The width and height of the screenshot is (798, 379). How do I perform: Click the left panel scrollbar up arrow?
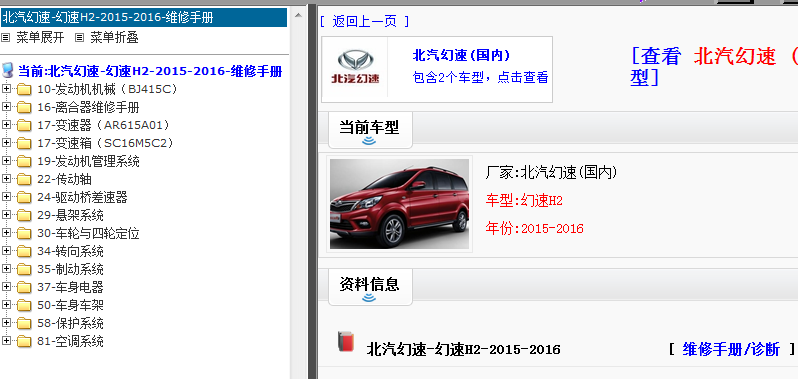point(299,15)
